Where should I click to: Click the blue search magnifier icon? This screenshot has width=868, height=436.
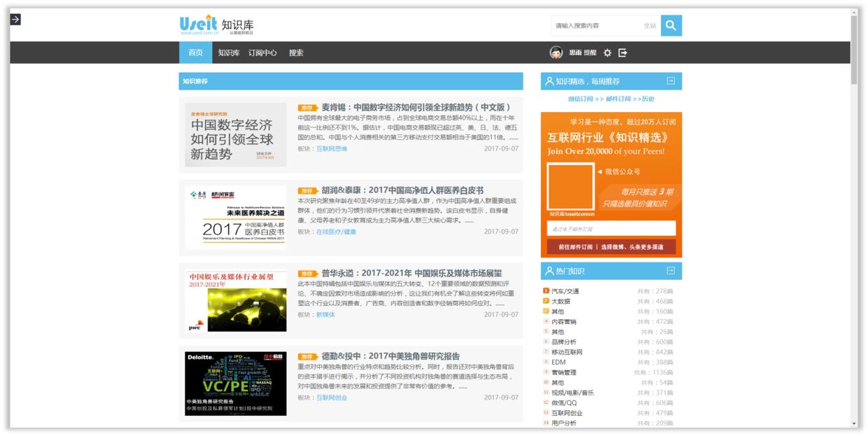(x=671, y=25)
